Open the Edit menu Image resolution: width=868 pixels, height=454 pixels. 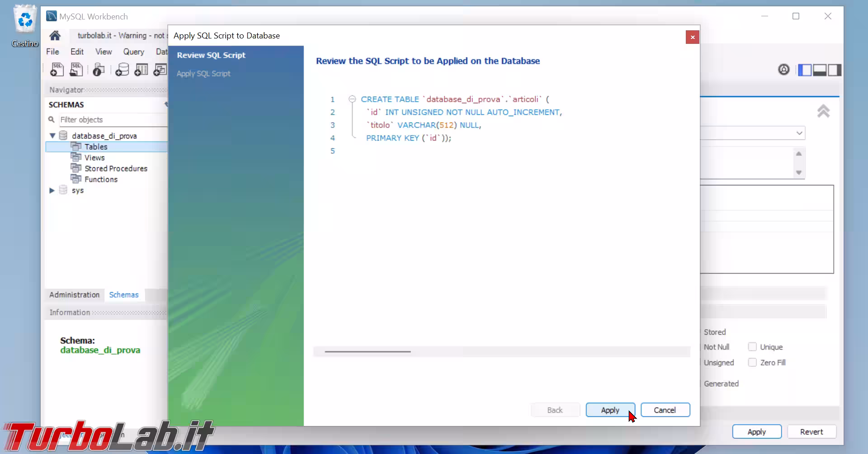tap(77, 52)
